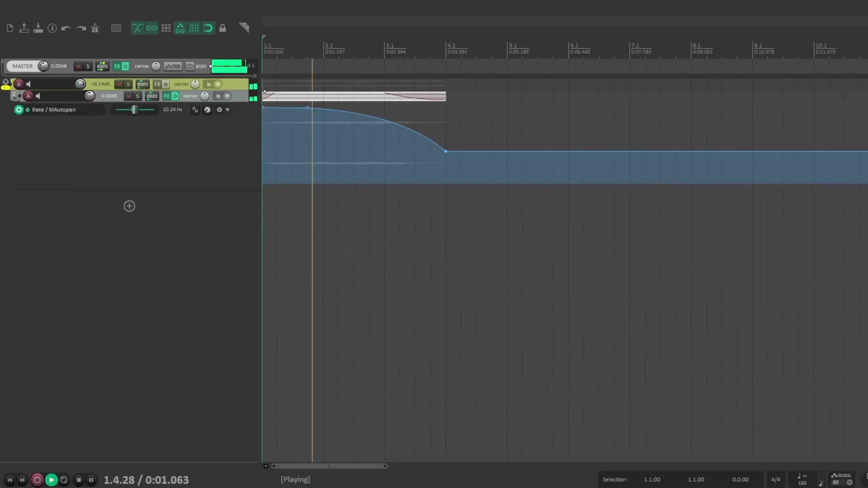Click the Undo arrow icon

pyautogui.click(x=66, y=28)
